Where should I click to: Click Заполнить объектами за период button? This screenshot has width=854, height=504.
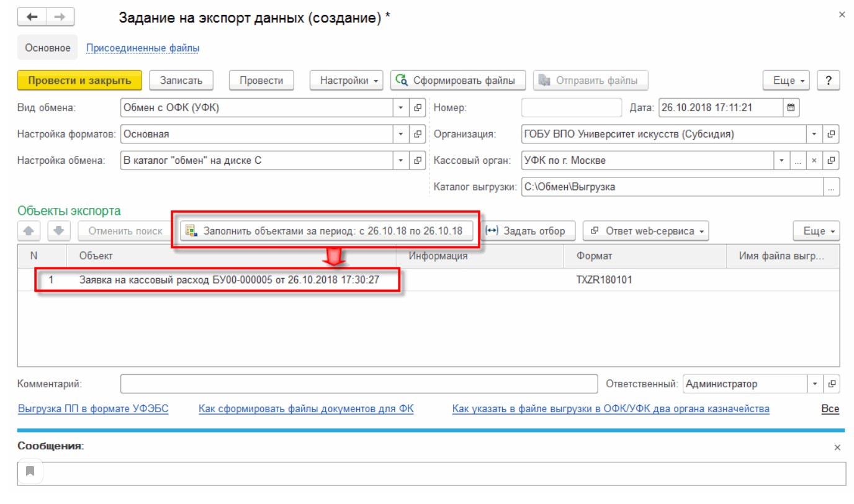(x=326, y=231)
